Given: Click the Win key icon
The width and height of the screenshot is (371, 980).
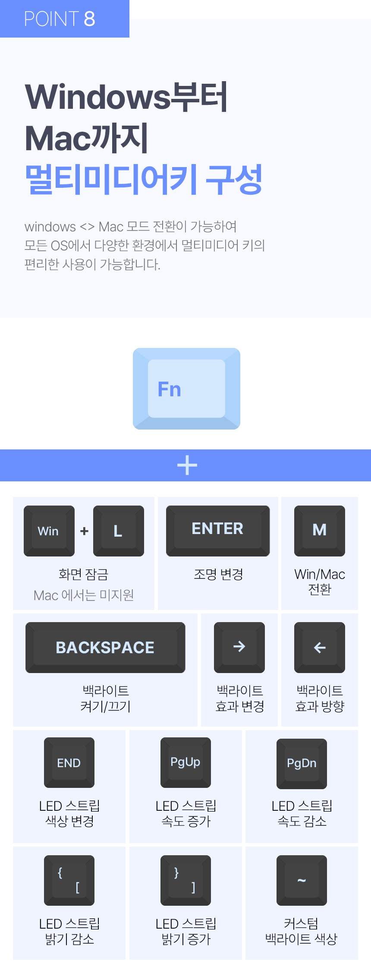Looking at the screenshot, I should click(49, 531).
